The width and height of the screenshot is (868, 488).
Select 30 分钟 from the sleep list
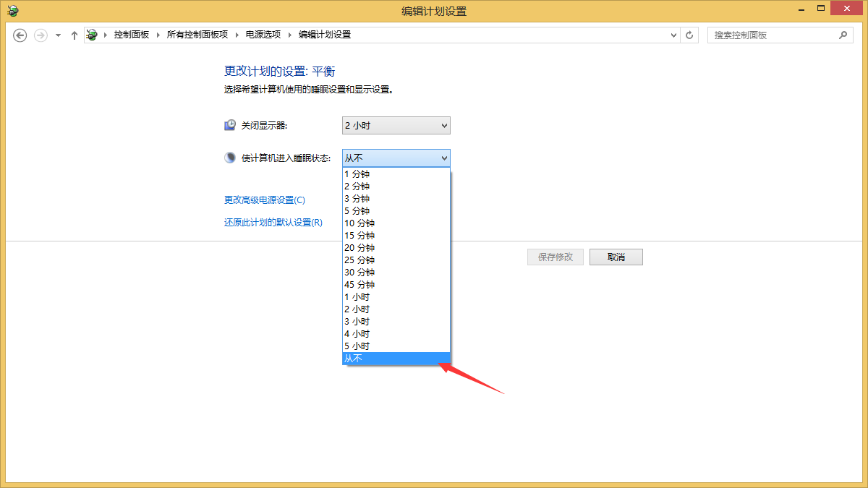coord(396,273)
